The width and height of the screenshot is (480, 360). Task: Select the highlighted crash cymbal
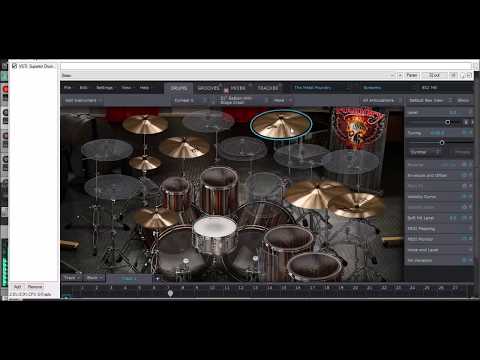click(x=281, y=124)
